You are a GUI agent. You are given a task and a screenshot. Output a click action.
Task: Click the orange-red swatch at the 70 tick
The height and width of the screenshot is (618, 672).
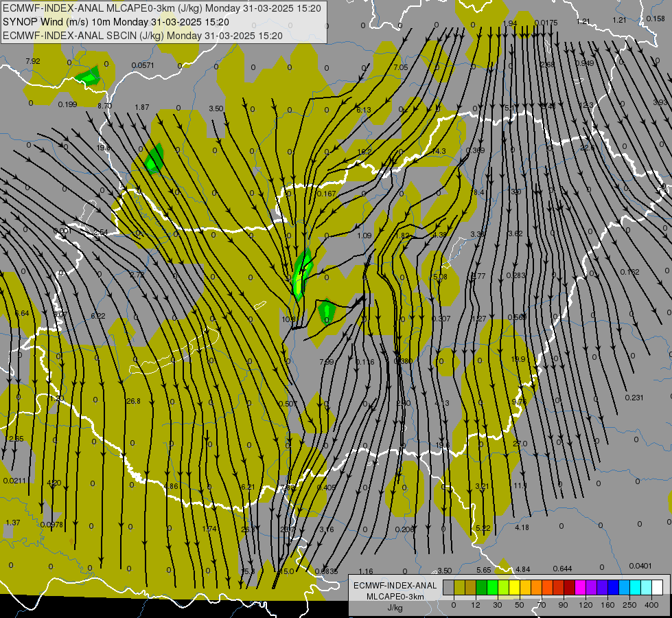point(547,588)
